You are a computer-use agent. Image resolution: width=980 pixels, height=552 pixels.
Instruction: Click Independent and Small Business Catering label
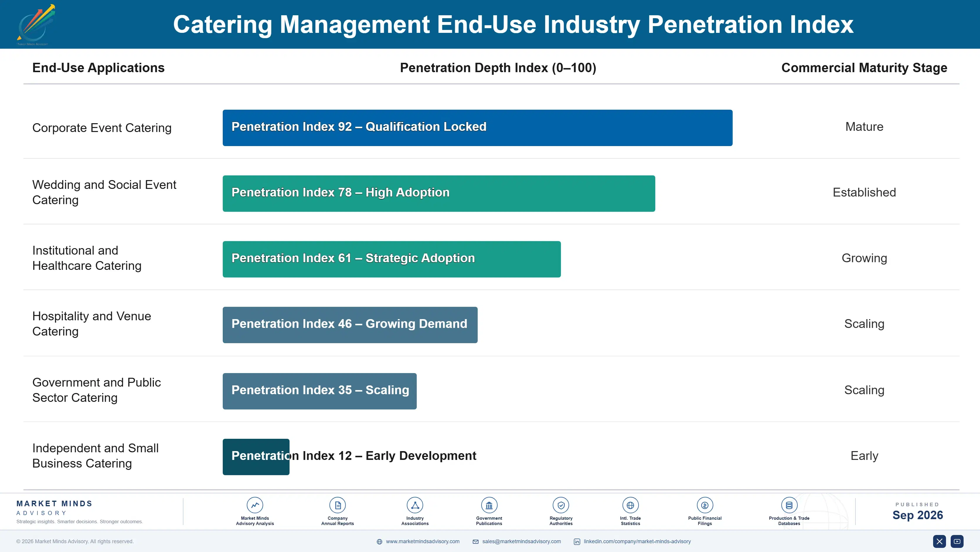[x=95, y=456]
